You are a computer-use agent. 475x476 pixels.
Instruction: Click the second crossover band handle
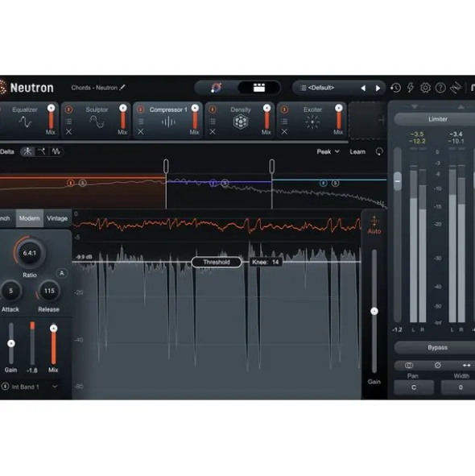click(x=271, y=167)
